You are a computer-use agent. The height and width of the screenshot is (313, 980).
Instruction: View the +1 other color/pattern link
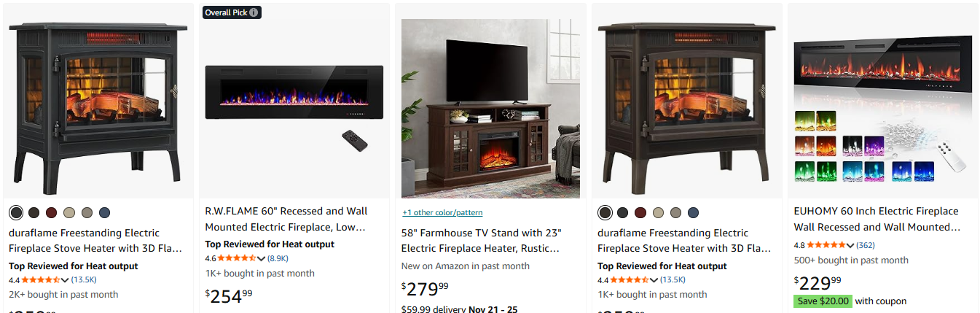442,212
